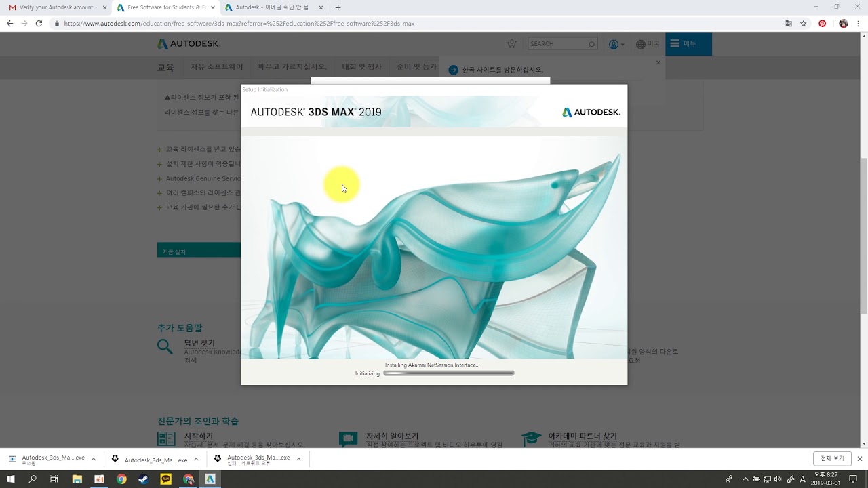Open the Chrome profile avatar
Screen dimensions: 868x488
843,23
